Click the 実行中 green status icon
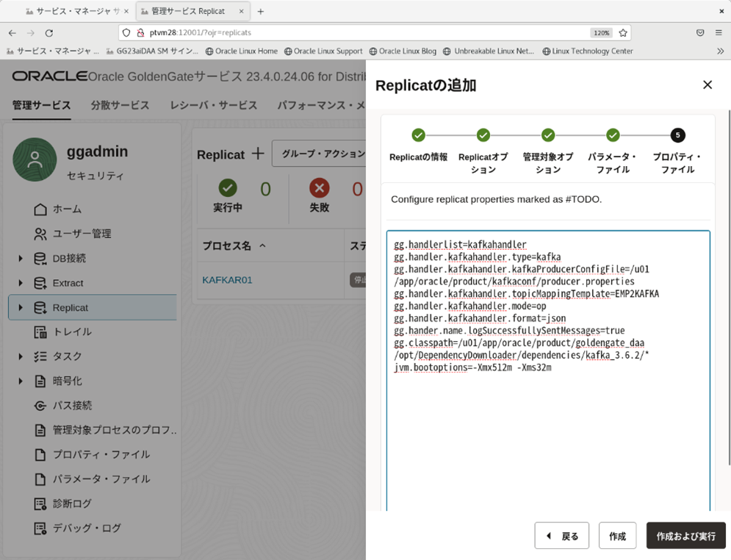This screenshot has height=560, width=731. (228, 188)
